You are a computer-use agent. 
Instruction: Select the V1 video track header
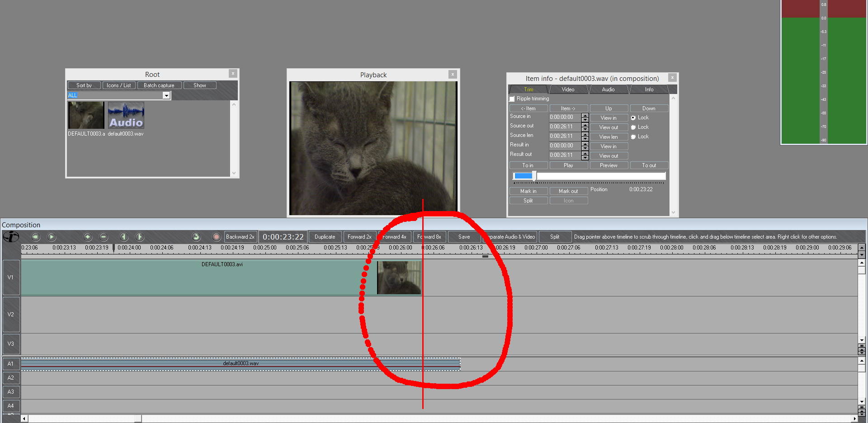point(11,277)
